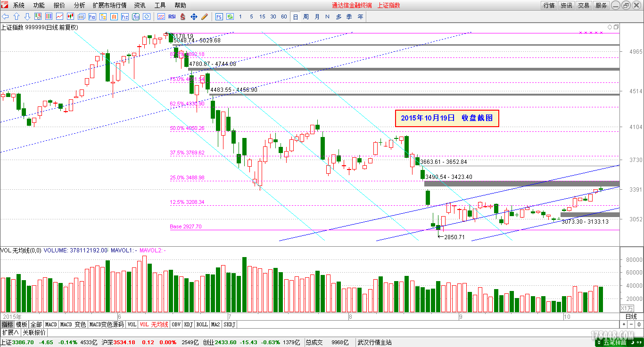Select the 月 monthly period
The image size is (644, 347).
click(x=317, y=16)
